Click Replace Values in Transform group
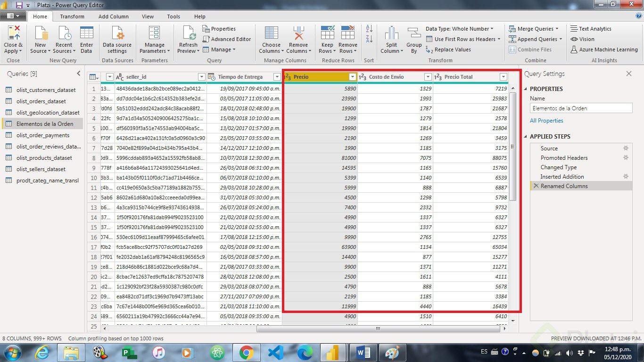Screen dimensions: 644x362 click(x=448, y=49)
